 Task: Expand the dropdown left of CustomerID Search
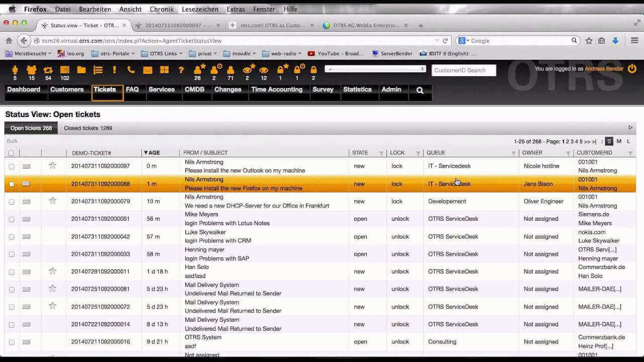(x=375, y=69)
